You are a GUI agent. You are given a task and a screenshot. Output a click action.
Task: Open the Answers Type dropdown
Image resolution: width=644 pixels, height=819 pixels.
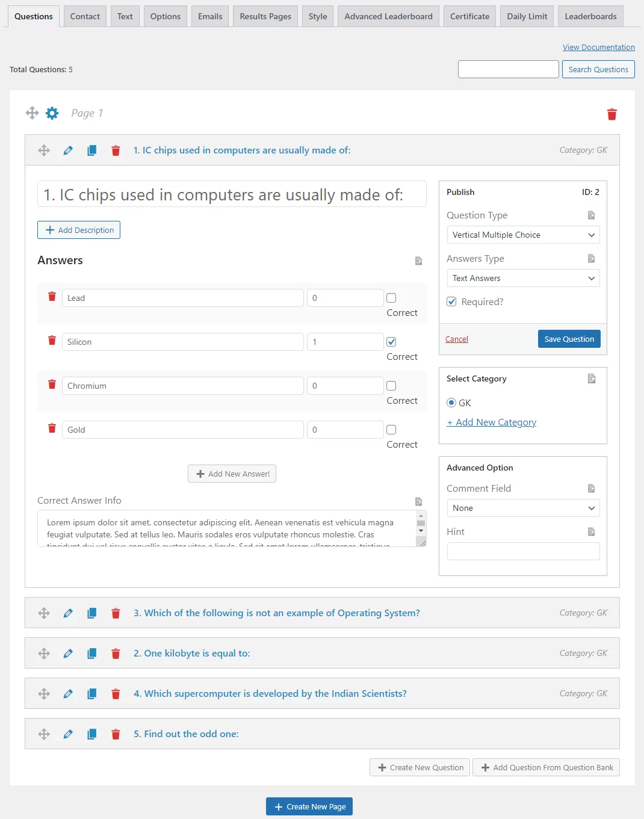point(523,278)
